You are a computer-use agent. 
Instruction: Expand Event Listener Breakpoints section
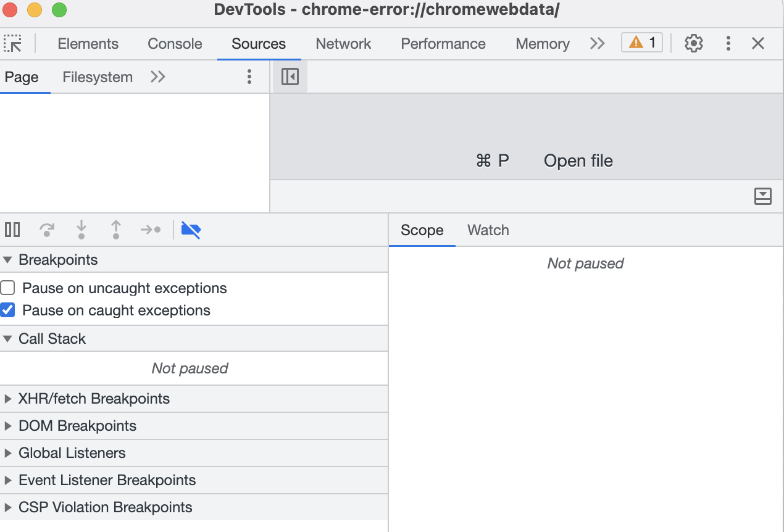coord(194,480)
